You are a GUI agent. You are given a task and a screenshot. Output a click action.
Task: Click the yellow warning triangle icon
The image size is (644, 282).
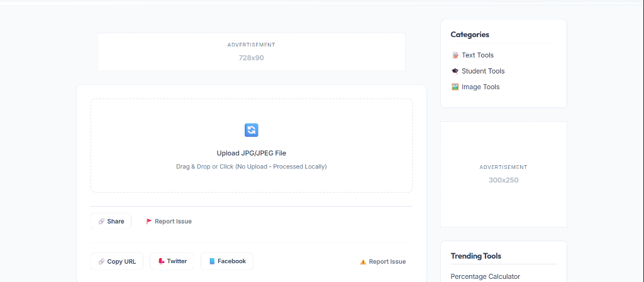[363, 261]
